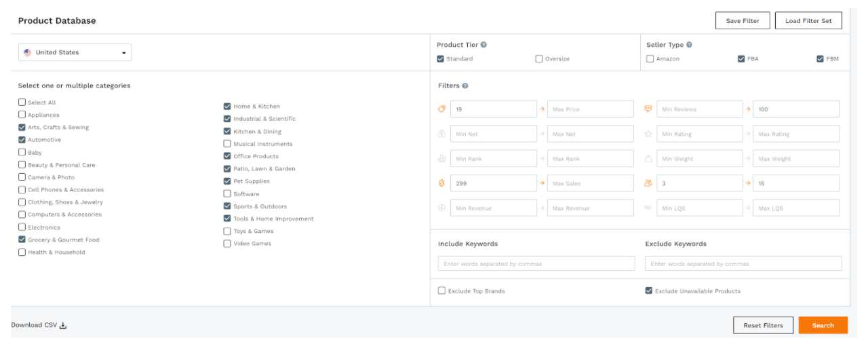
Task: Uncheck the Pet Supplies category
Action: (227, 181)
